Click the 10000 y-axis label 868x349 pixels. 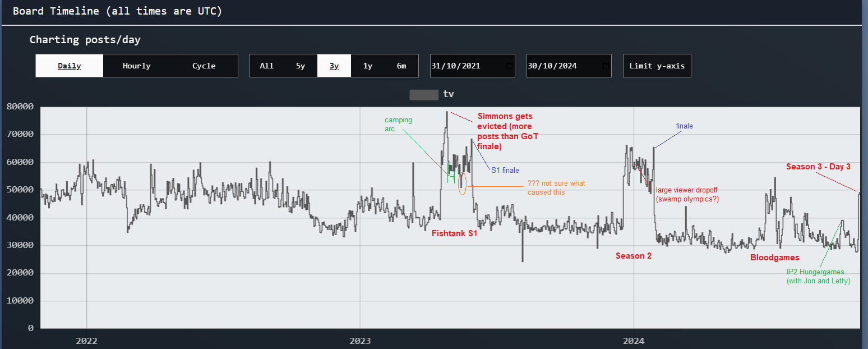pyautogui.click(x=20, y=301)
